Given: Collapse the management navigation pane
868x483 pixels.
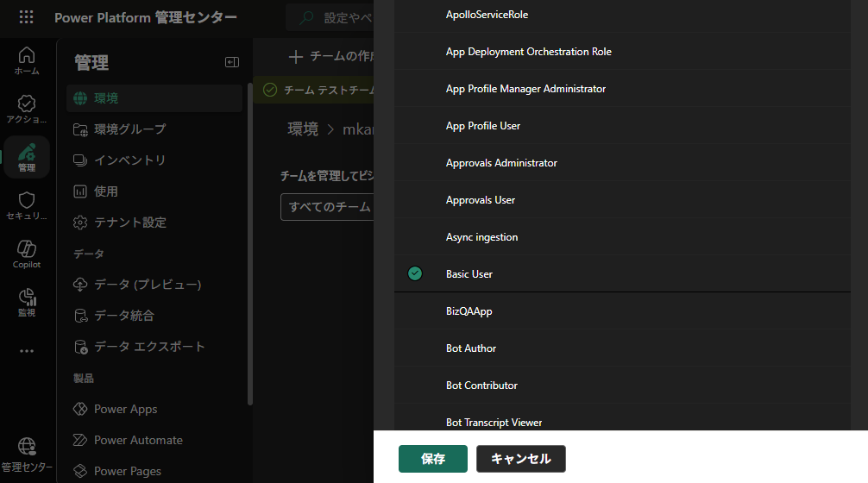Looking at the screenshot, I should click(x=231, y=62).
